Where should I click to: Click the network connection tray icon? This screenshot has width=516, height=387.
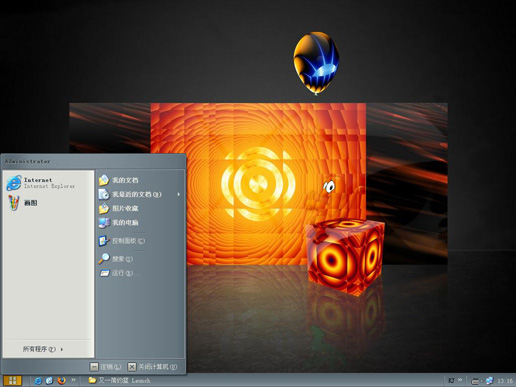click(x=489, y=380)
